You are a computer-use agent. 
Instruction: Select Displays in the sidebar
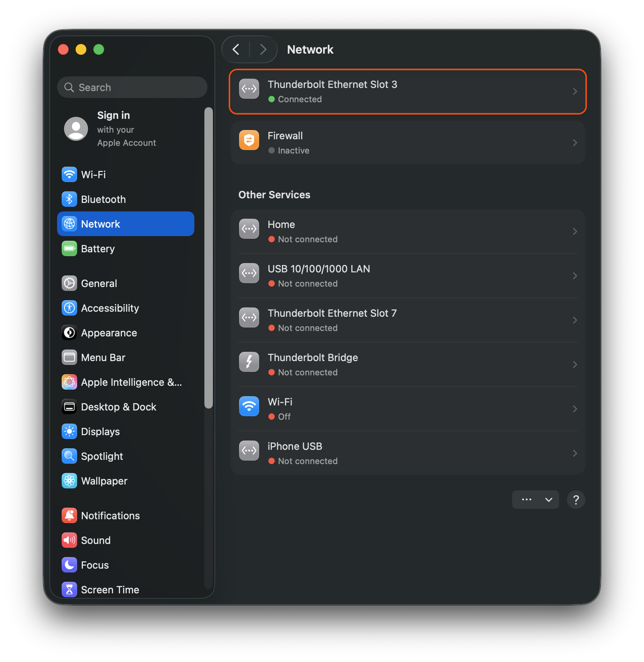(x=100, y=432)
